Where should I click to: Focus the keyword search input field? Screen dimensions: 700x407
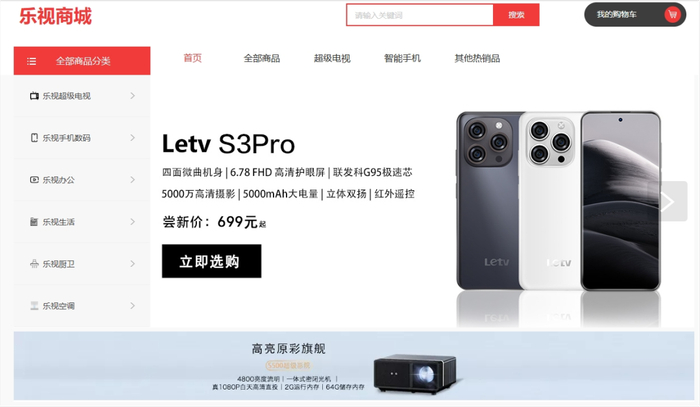pyautogui.click(x=420, y=15)
